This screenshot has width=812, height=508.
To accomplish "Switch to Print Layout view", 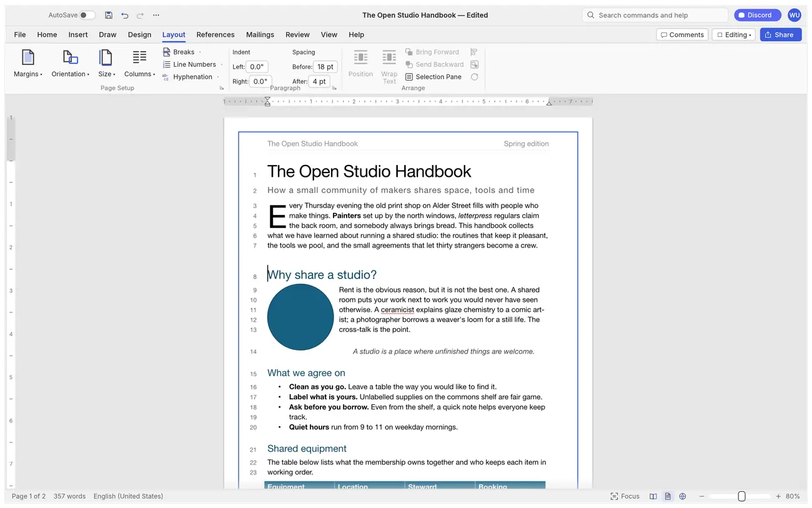I will click(668, 496).
